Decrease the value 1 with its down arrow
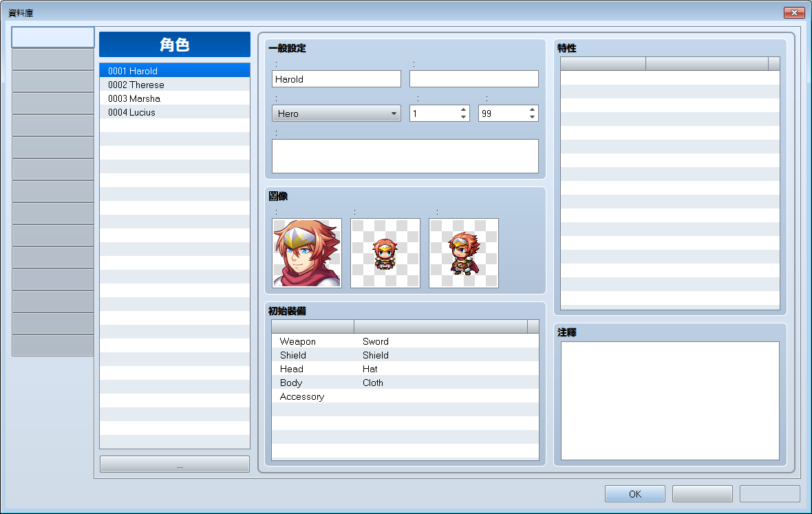 click(x=464, y=118)
